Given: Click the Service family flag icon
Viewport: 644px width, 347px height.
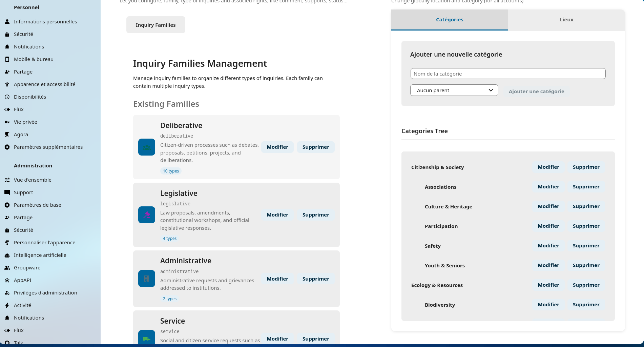Looking at the screenshot, I should pos(147,338).
